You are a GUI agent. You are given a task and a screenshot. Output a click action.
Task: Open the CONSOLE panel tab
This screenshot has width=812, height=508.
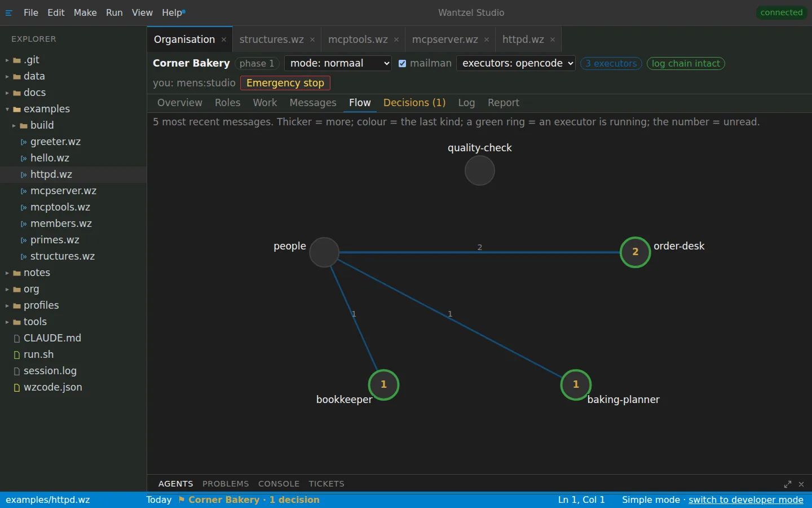pyautogui.click(x=279, y=484)
